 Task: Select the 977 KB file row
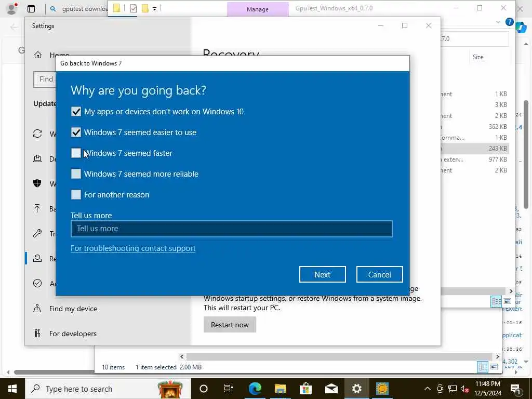(474, 159)
